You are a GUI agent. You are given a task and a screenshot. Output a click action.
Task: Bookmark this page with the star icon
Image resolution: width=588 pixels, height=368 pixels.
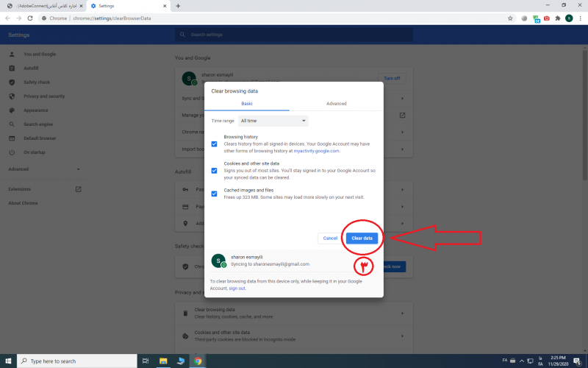[509, 18]
